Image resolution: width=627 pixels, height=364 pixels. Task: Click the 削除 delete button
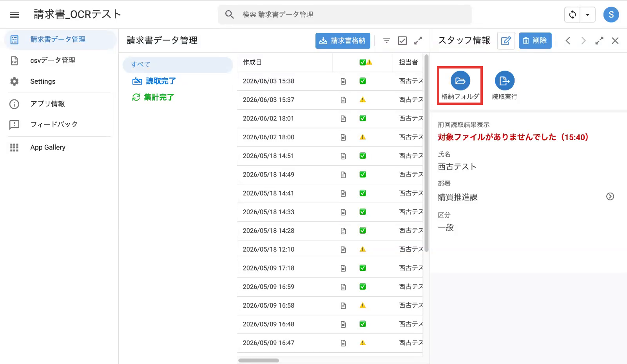535,41
